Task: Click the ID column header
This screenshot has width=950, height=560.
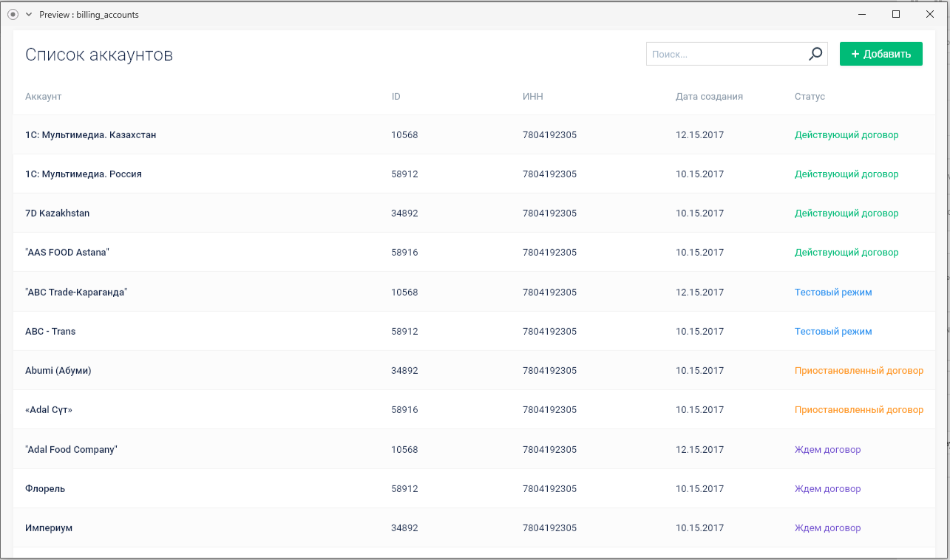Action: pos(396,97)
